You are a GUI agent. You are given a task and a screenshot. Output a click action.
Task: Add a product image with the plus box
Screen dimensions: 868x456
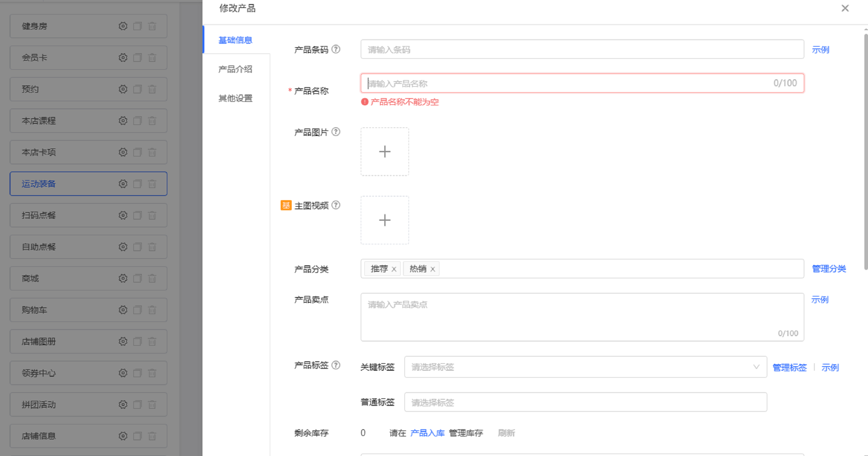[385, 151]
